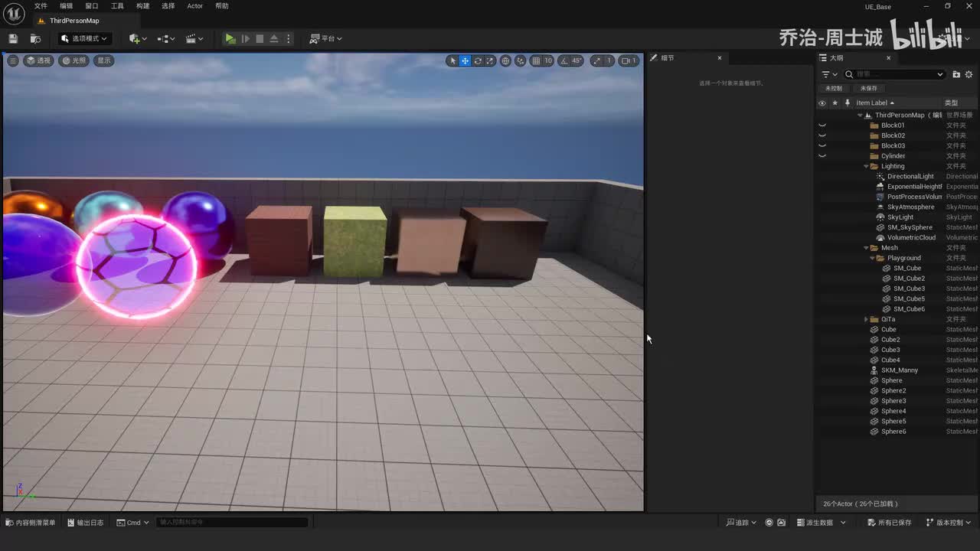980x551 pixels.
Task: Open the 追踪 trace dropdown
Action: click(741, 523)
